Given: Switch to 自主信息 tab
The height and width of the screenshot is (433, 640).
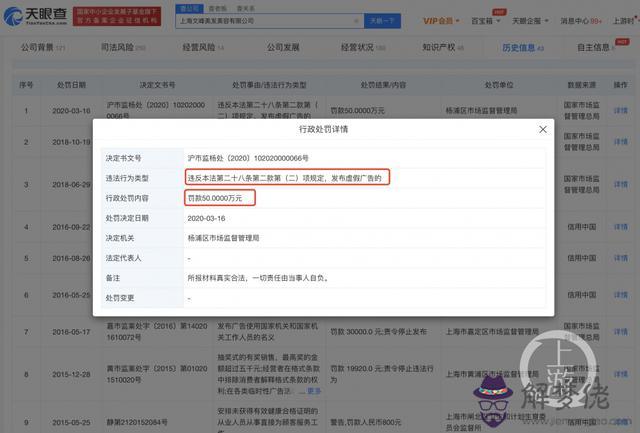Looking at the screenshot, I should click(596, 48).
